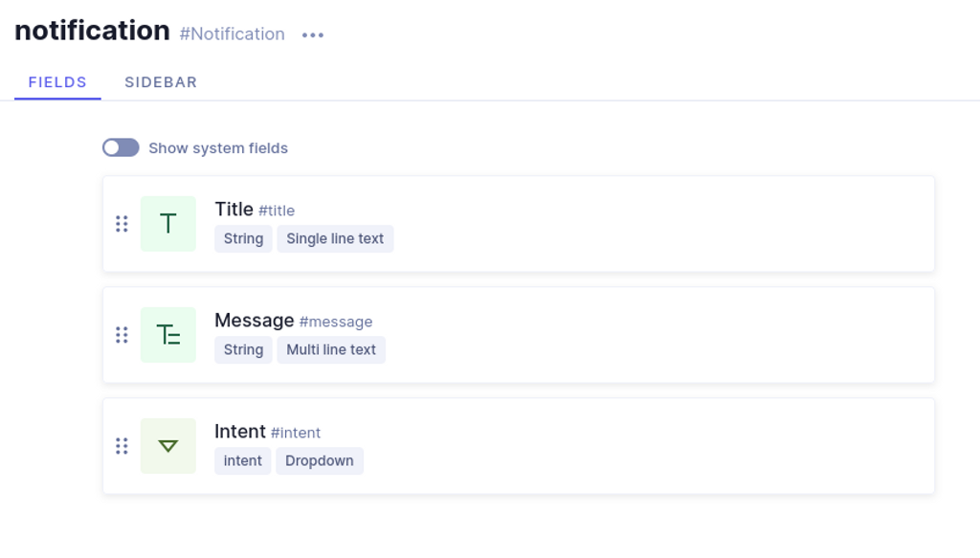This screenshot has width=980, height=558.
Task: Open the three-dot options menu for notification
Action: (313, 35)
